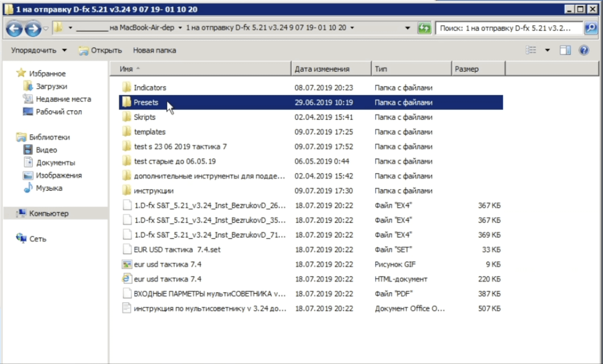Click the change view icon
The width and height of the screenshot is (603, 364).
(531, 50)
